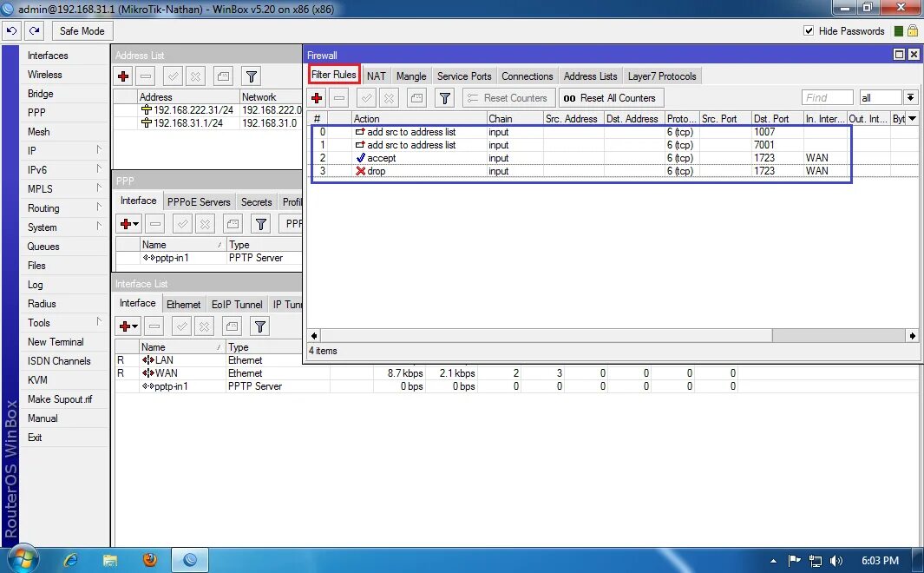Remove button in Interface List toolbar

154,326
